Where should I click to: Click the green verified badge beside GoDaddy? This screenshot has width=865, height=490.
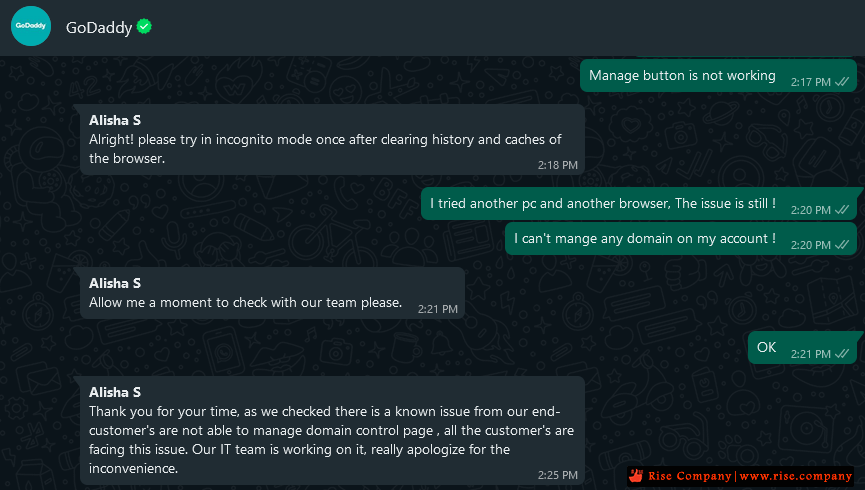click(x=145, y=26)
